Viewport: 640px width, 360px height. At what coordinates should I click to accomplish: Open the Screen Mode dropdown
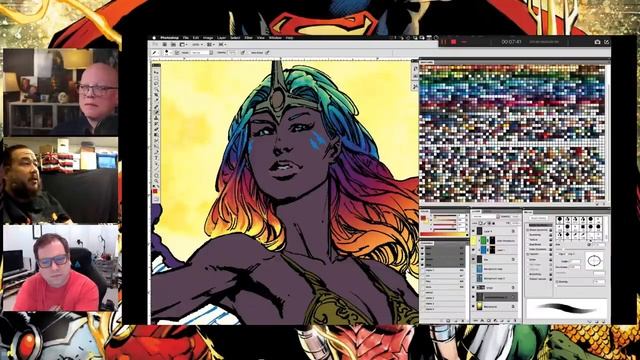tap(222, 44)
